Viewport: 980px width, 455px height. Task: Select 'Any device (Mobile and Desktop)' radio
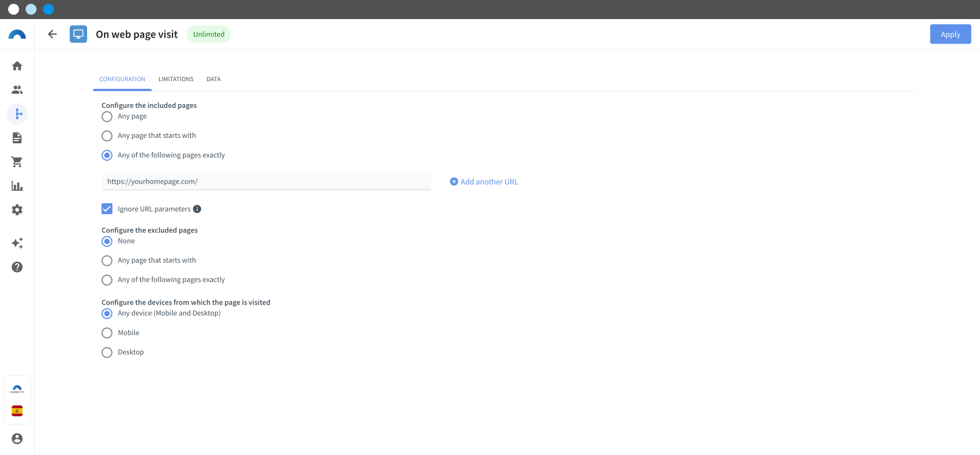107,313
